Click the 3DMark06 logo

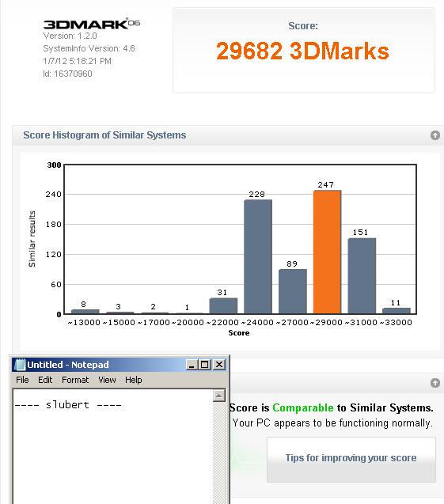(x=92, y=24)
